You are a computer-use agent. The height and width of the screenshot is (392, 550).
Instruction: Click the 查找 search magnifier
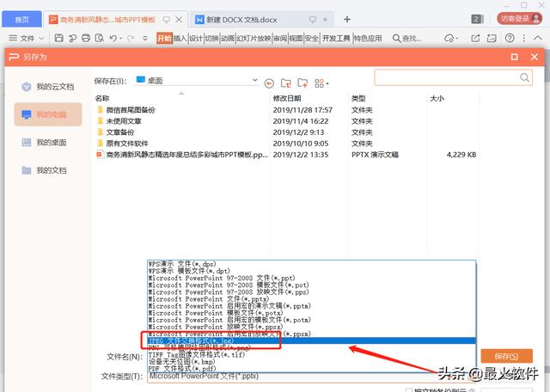tap(396, 38)
